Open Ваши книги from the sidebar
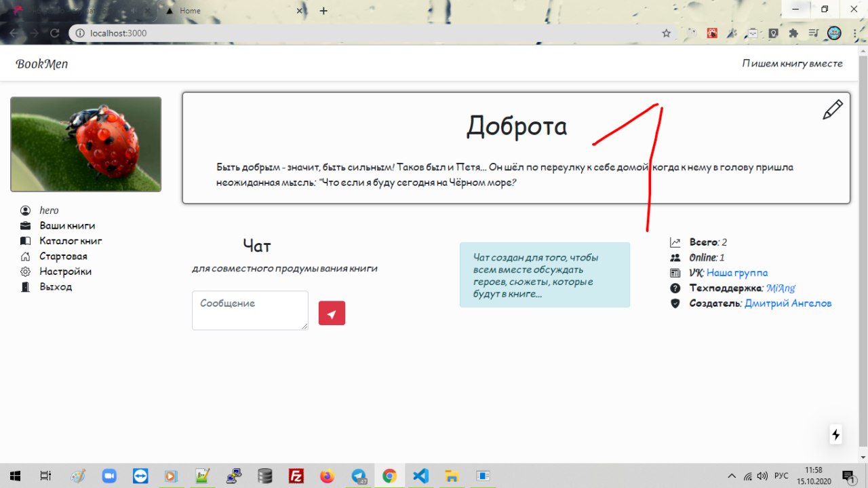The image size is (868, 488). (67, 225)
